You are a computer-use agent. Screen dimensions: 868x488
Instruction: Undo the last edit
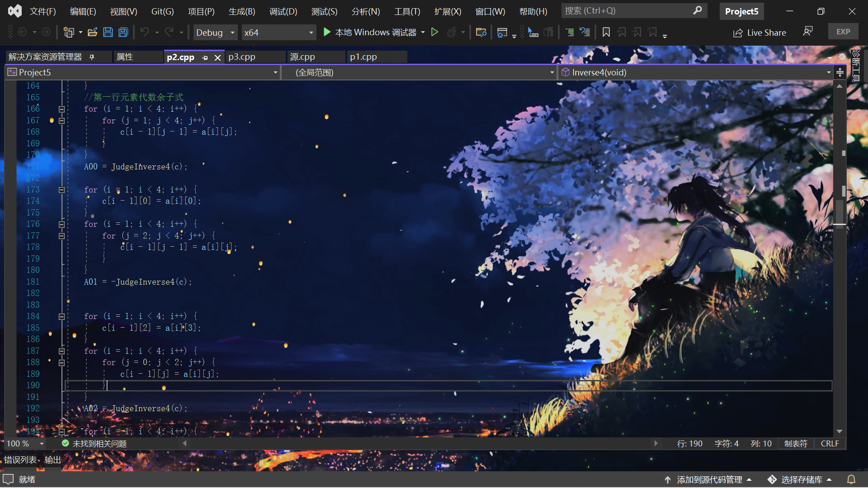tap(144, 32)
